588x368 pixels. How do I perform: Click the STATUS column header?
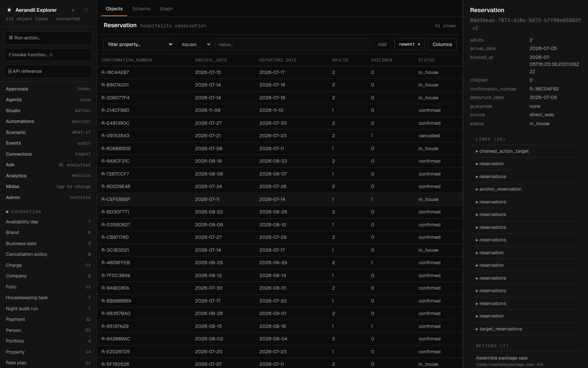pos(426,60)
